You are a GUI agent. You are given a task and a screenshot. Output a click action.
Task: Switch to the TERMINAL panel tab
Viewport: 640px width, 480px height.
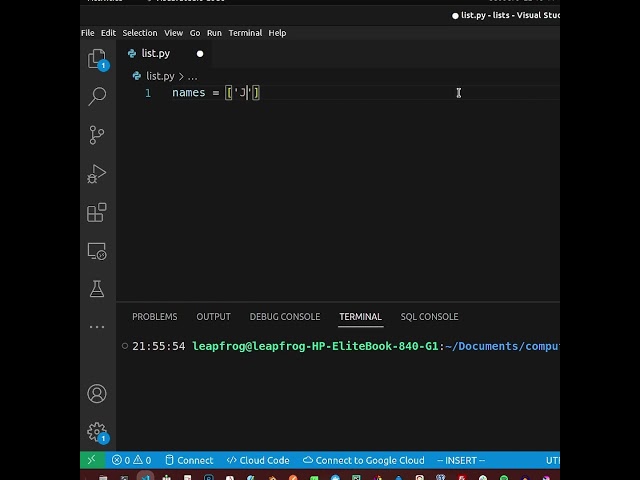click(x=360, y=317)
